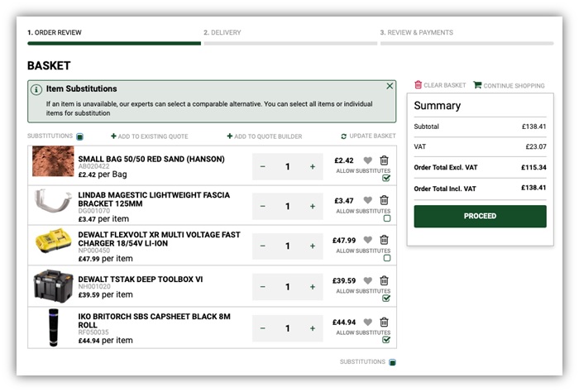
Task: Click the quantity field for IKO Britorch roll
Action: point(287,328)
